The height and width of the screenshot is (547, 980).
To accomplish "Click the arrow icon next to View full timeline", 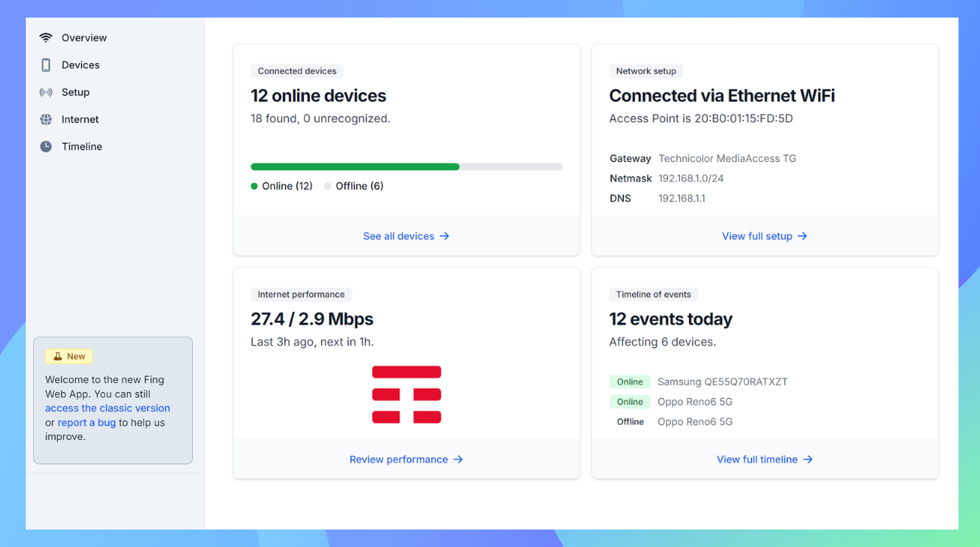I will [808, 460].
